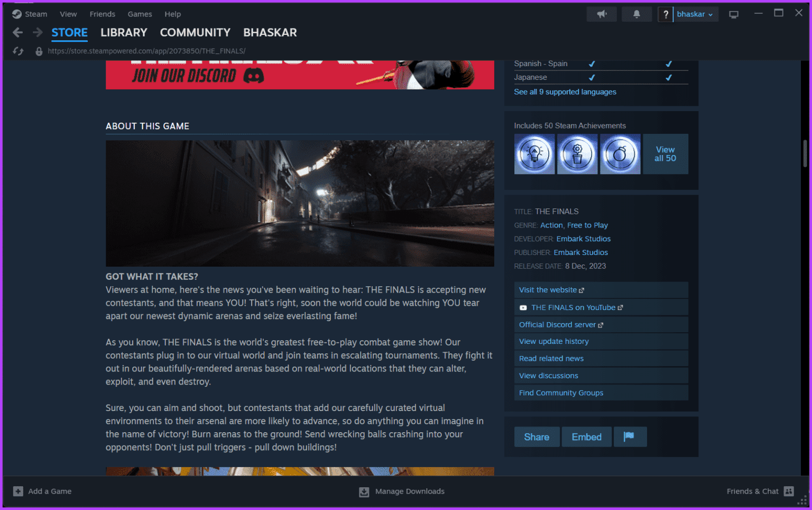Switch to the STORE tab
Viewport: 812px width, 510px height.
click(70, 33)
